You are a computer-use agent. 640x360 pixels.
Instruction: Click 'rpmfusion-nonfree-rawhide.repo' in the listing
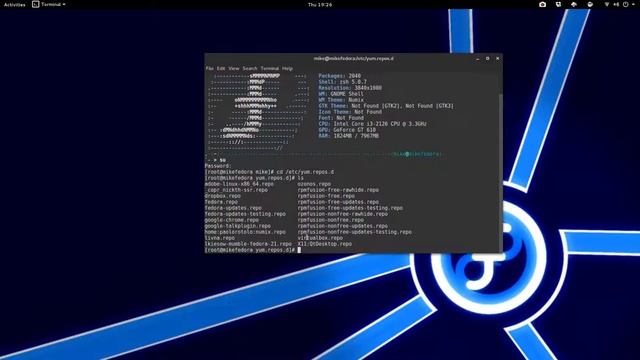[342, 214]
